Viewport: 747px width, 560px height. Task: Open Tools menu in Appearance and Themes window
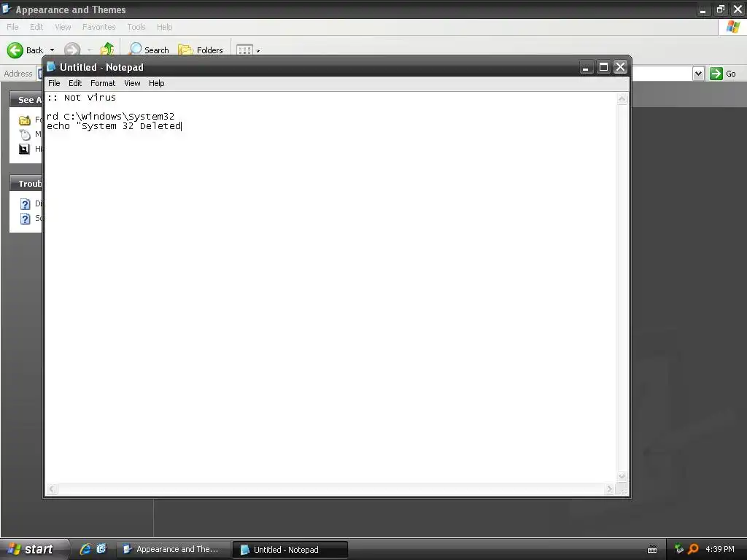(x=136, y=27)
